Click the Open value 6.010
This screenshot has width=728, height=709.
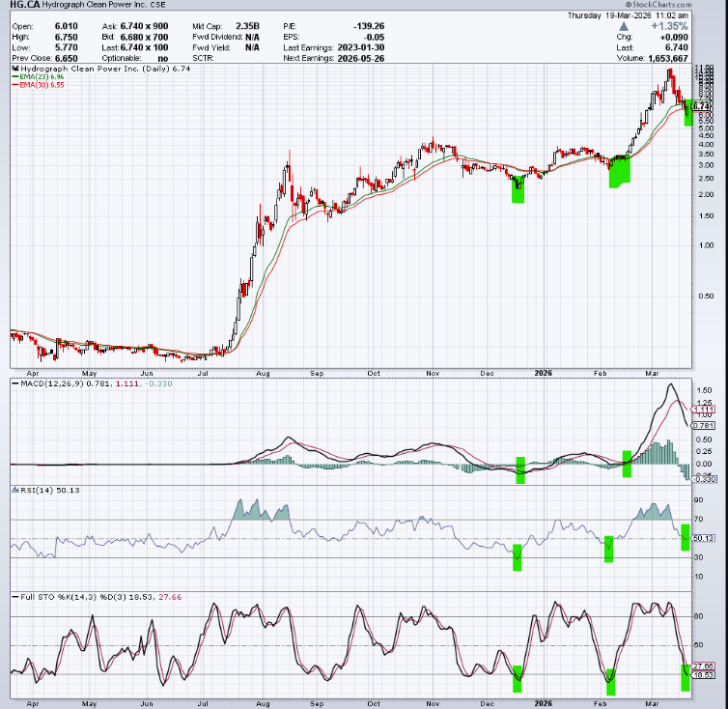tap(67, 26)
